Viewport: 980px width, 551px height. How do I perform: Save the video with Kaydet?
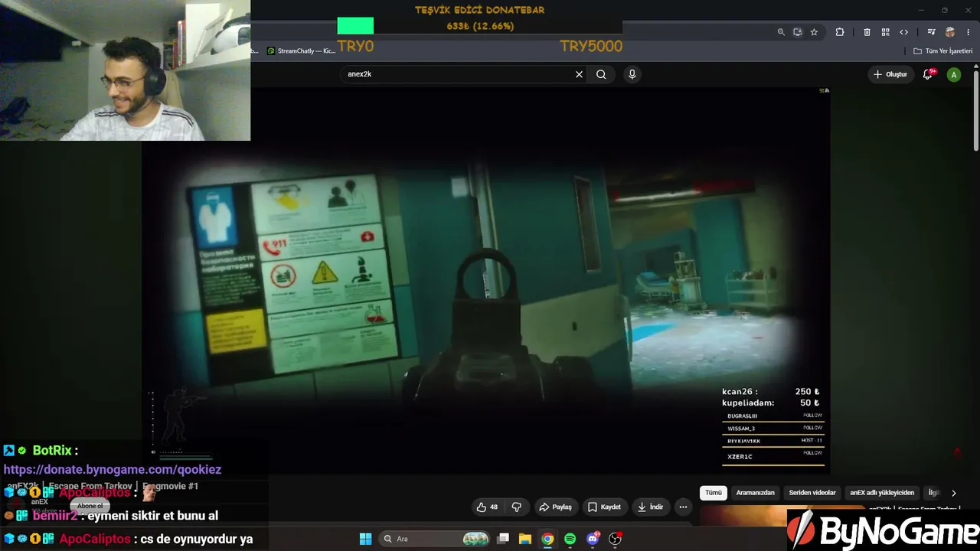(603, 507)
